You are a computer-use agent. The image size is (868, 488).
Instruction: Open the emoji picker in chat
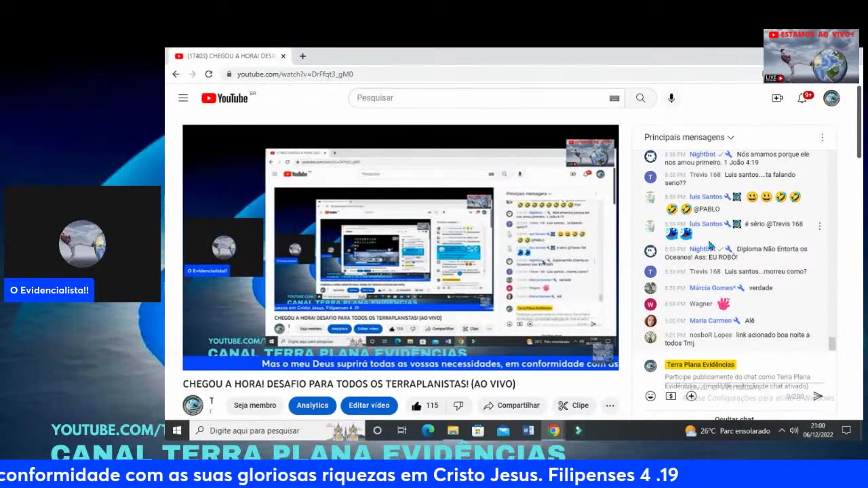651,396
